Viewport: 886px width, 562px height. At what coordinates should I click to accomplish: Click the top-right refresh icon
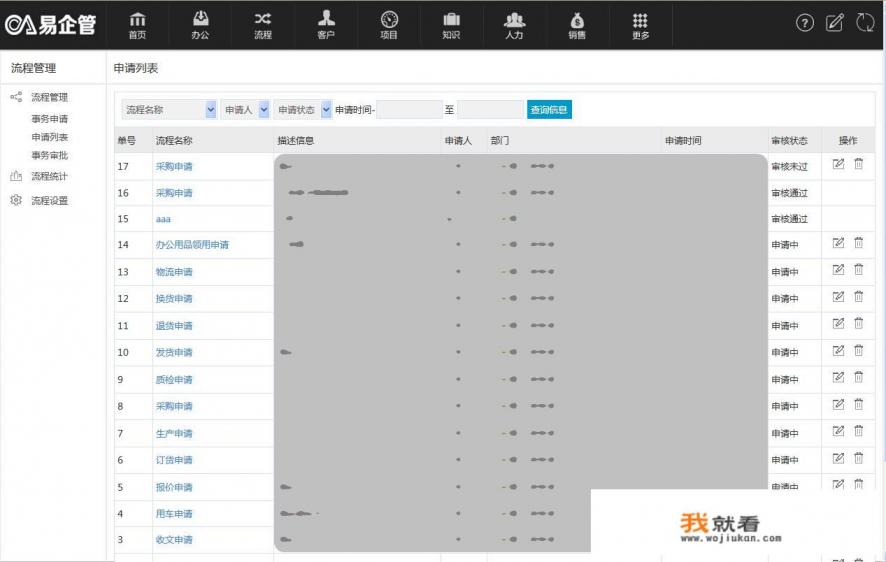[x=865, y=23]
